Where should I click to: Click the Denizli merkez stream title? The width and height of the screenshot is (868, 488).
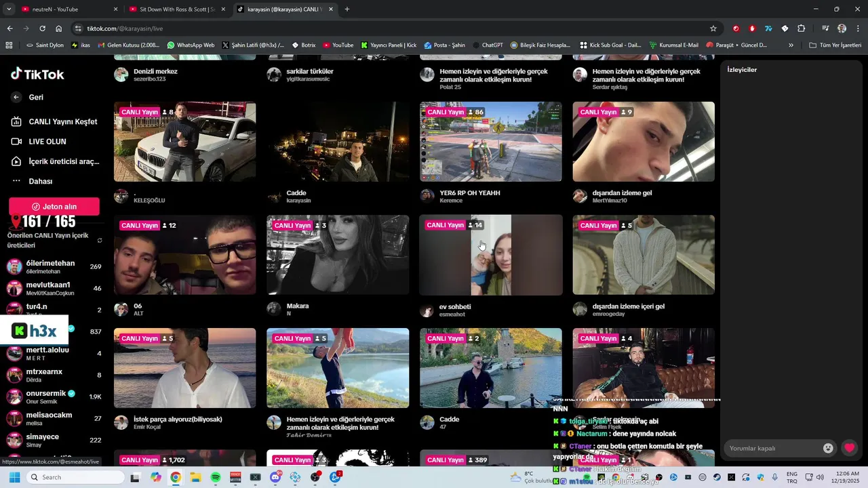(x=155, y=71)
